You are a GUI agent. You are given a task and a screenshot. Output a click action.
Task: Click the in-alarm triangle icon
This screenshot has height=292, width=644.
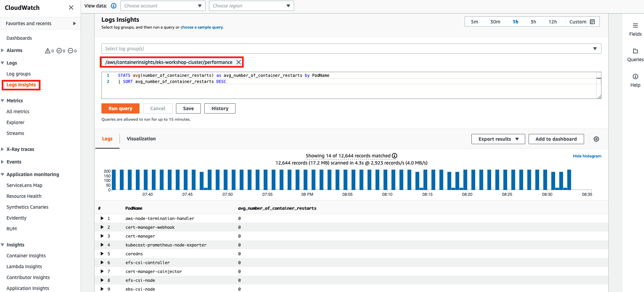48,51
